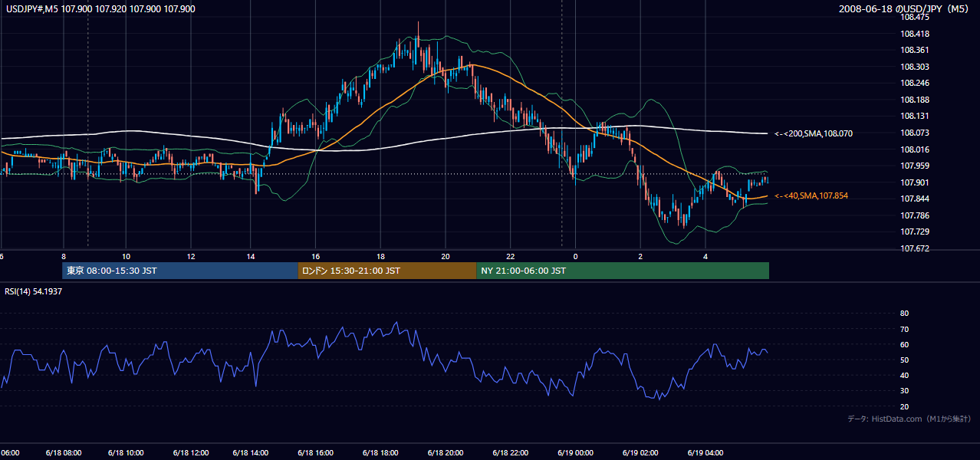The height and width of the screenshot is (460, 980).
Task: Click price axis label 108.188
Action: tap(915, 100)
